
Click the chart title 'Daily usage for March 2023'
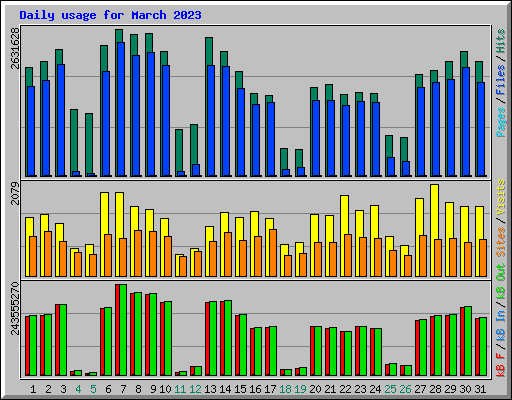click(x=110, y=15)
